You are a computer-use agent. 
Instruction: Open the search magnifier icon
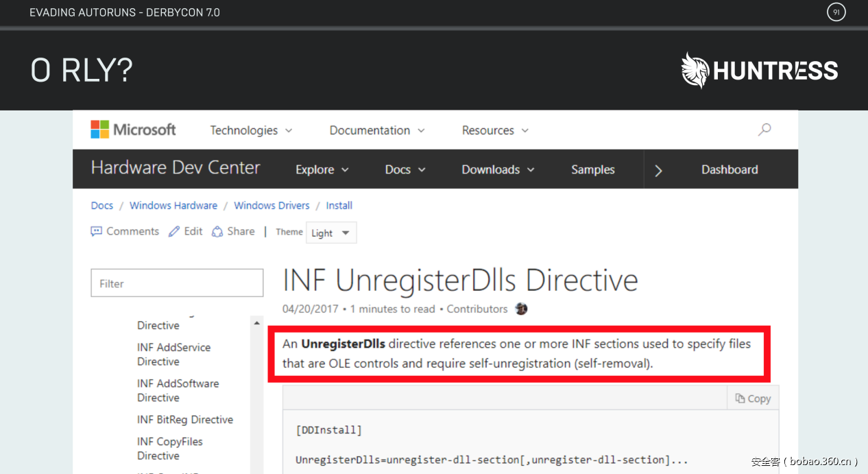[x=764, y=129]
